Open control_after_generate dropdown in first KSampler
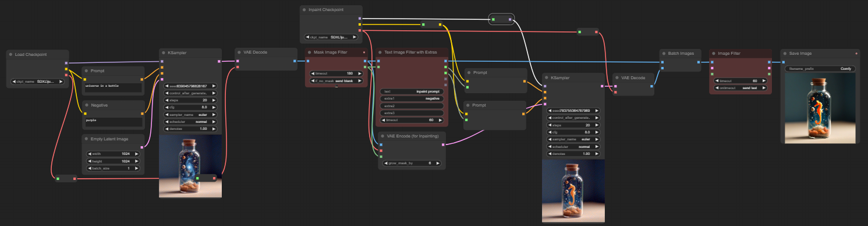The image size is (868, 226). [190, 93]
